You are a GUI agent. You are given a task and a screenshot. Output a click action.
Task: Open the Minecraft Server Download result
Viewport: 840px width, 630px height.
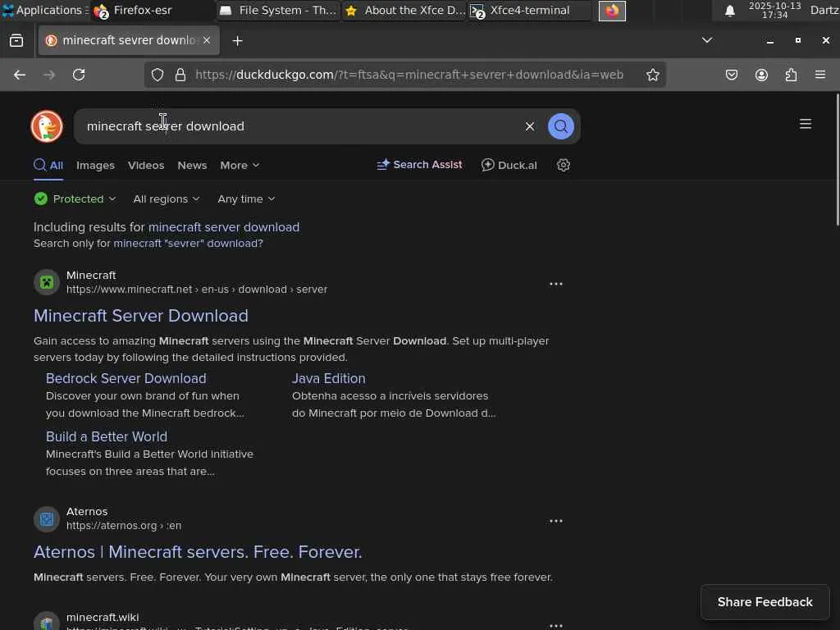pos(141,316)
